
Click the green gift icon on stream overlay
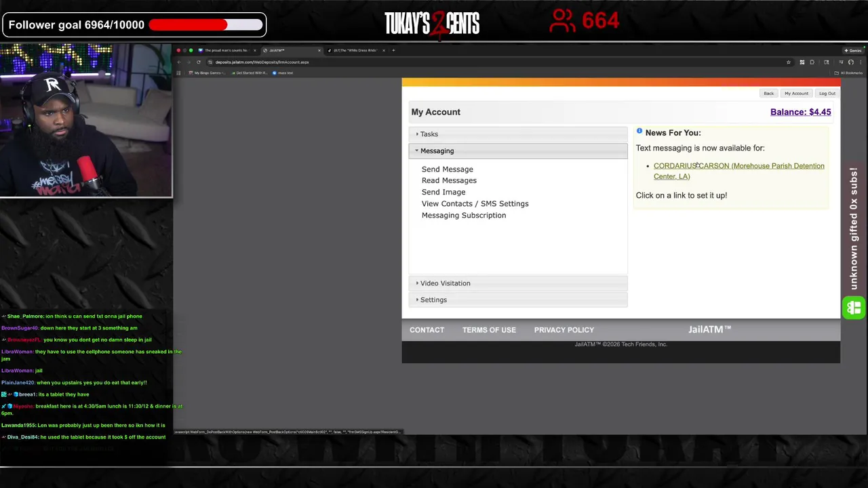pyautogui.click(x=854, y=308)
